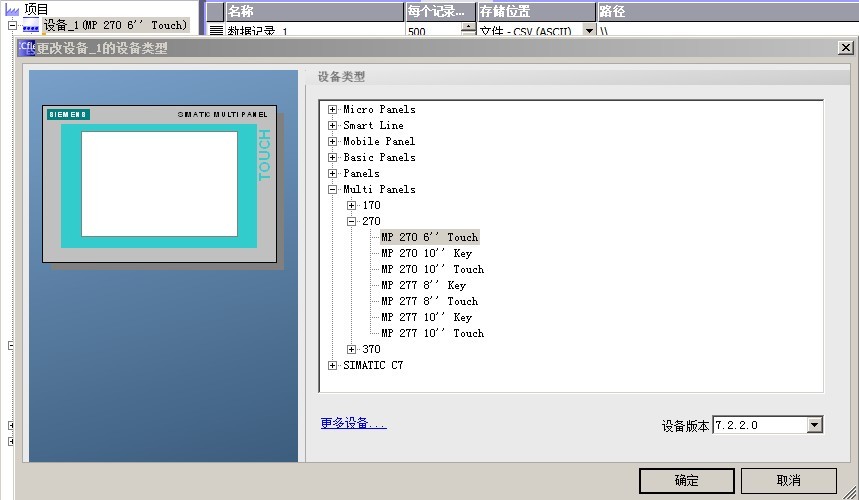
Task: Select MP 277 10'' Touch device
Action: pos(433,333)
